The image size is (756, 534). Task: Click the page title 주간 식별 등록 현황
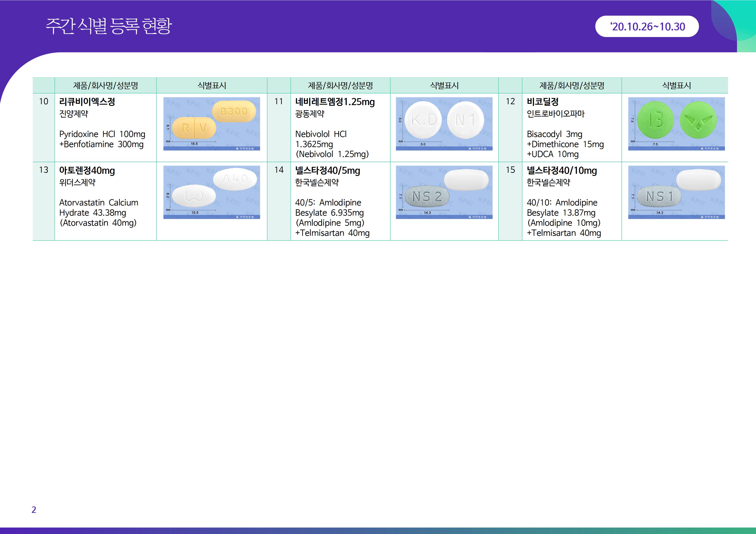click(109, 26)
